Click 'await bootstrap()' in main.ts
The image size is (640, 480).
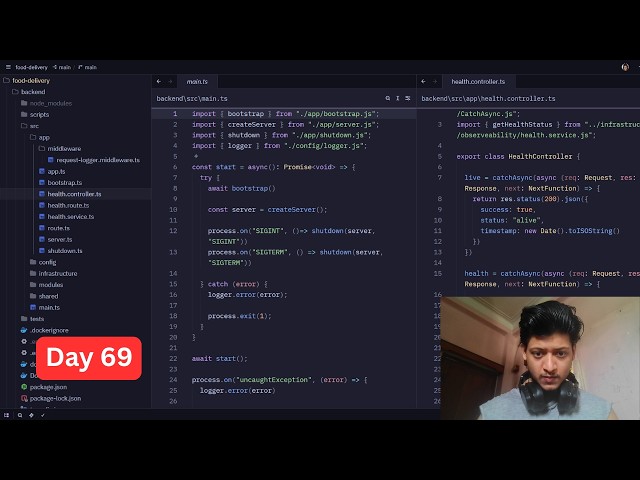[242, 188]
